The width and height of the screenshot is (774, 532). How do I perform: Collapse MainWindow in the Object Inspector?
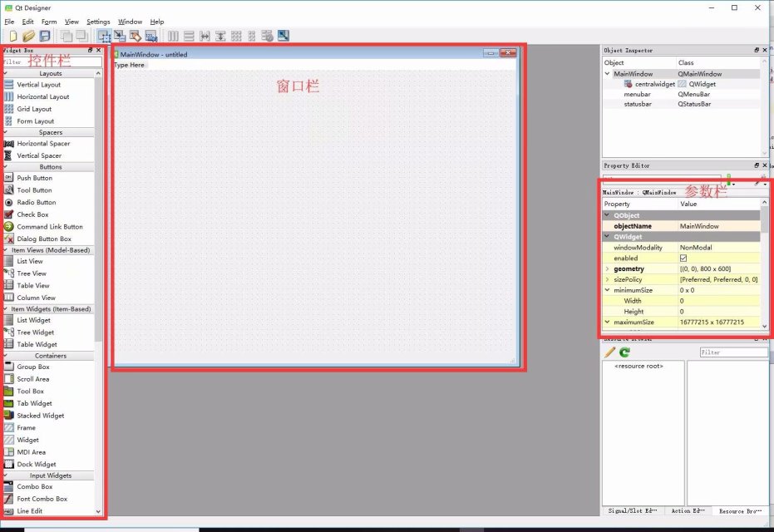606,73
